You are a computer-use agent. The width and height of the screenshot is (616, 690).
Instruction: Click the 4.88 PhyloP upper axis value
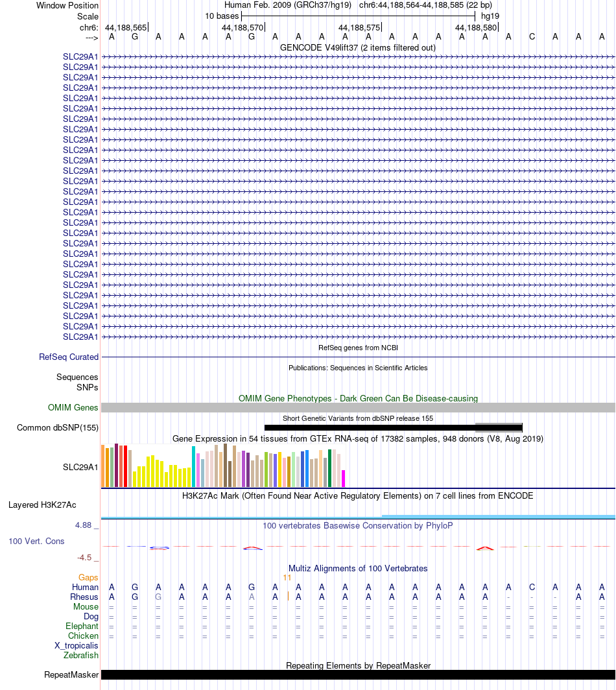point(83,525)
